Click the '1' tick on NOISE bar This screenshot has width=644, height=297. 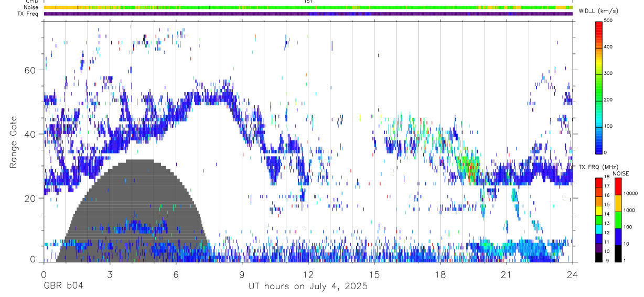click(625, 260)
